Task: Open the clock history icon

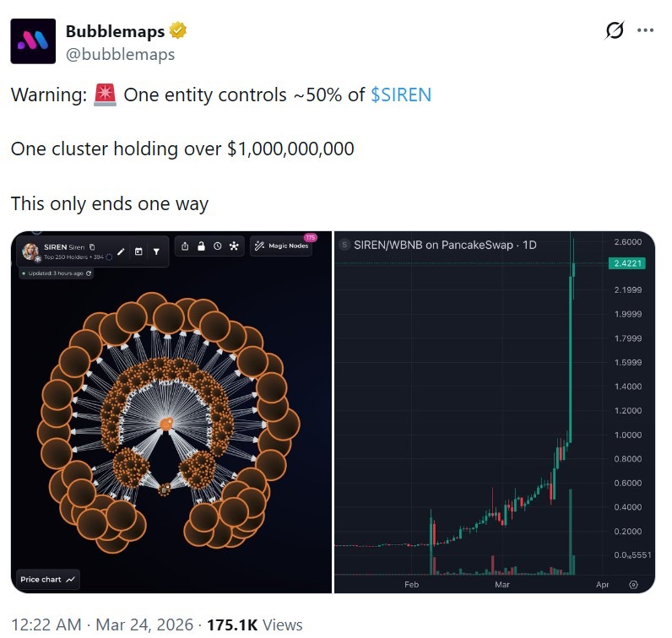Action: (x=218, y=246)
